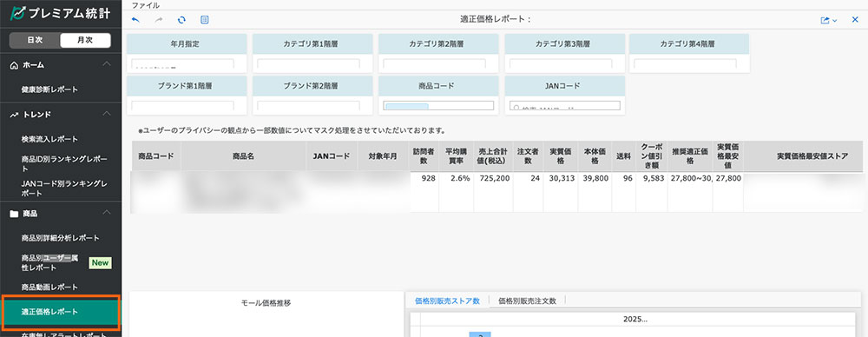Screen dimensions: 868x337
Task: Click the 推奨適正価格 column header
Action: [x=690, y=156]
